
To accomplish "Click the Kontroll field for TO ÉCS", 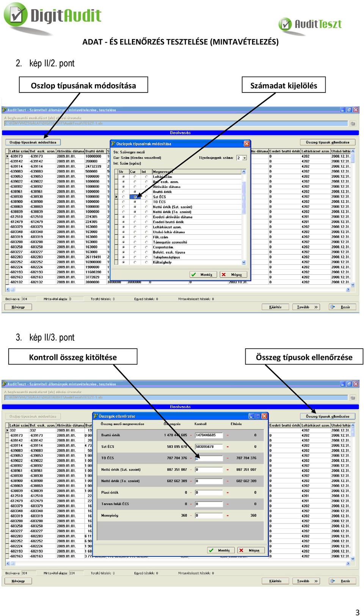I will point(209,458).
